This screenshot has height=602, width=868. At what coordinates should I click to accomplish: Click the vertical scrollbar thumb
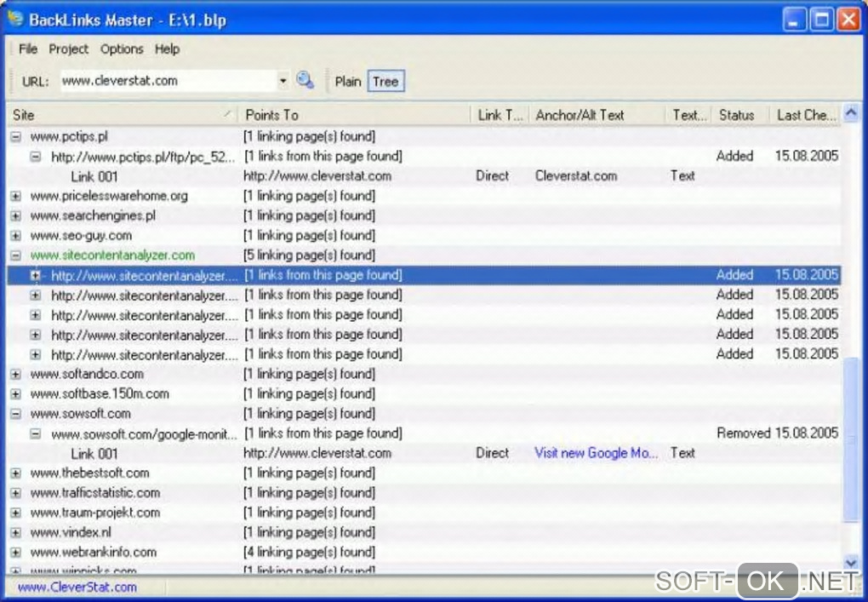(851, 439)
